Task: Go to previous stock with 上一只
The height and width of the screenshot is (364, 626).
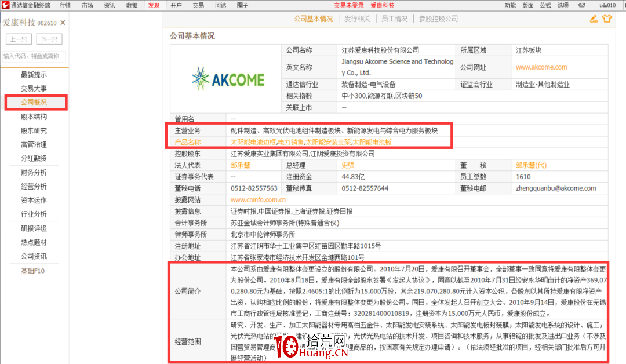Action: tap(19, 39)
